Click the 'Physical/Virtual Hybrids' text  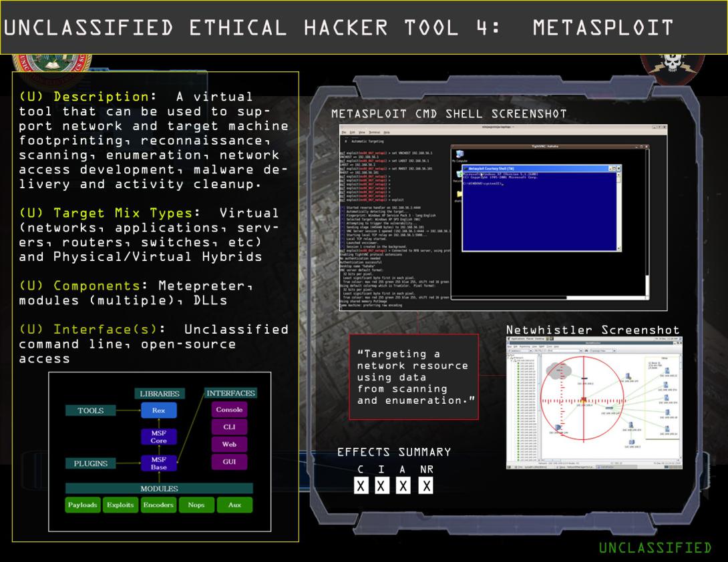click(158, 256)
